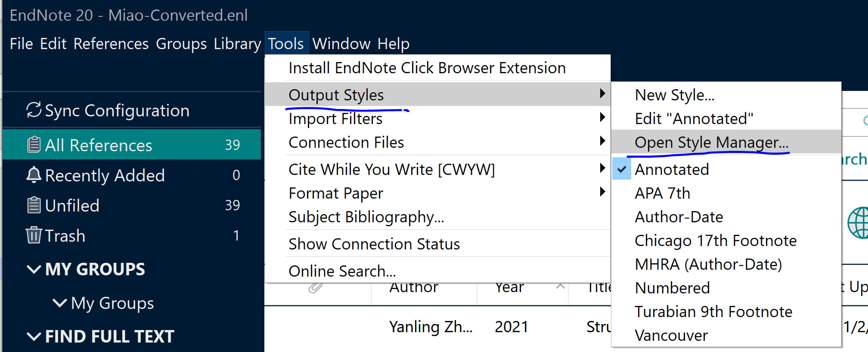Select the All References clipboard icon
Screen dimensions: 868x352
34,145
